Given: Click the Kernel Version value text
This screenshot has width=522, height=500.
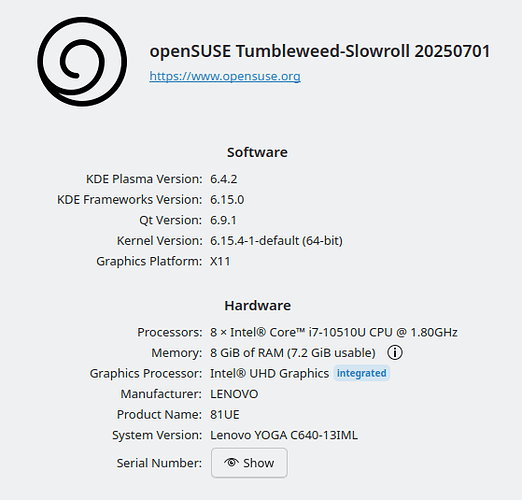Looking at the screenshot, I should [x=276, y=241].
